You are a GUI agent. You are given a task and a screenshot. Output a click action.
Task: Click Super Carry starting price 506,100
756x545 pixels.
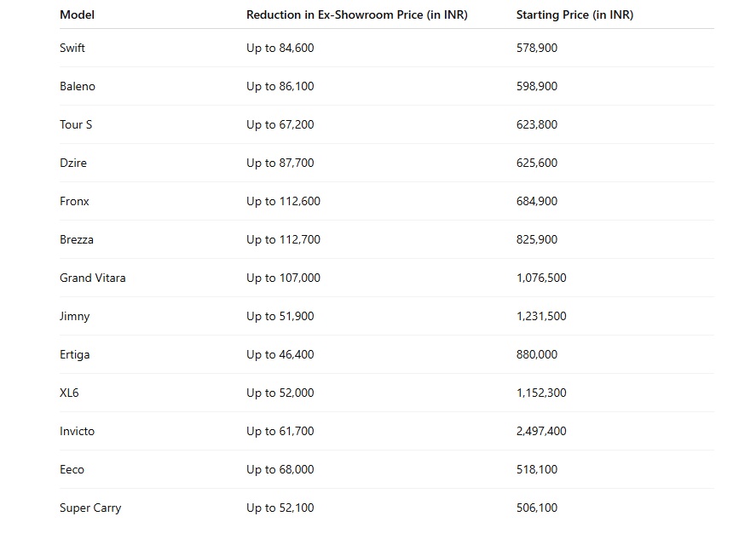[x=537, y=508]
